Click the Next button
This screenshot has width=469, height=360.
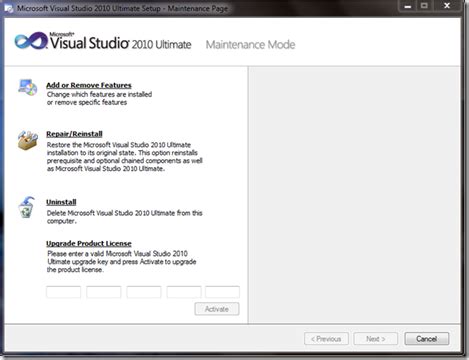[x=375, y=339]
